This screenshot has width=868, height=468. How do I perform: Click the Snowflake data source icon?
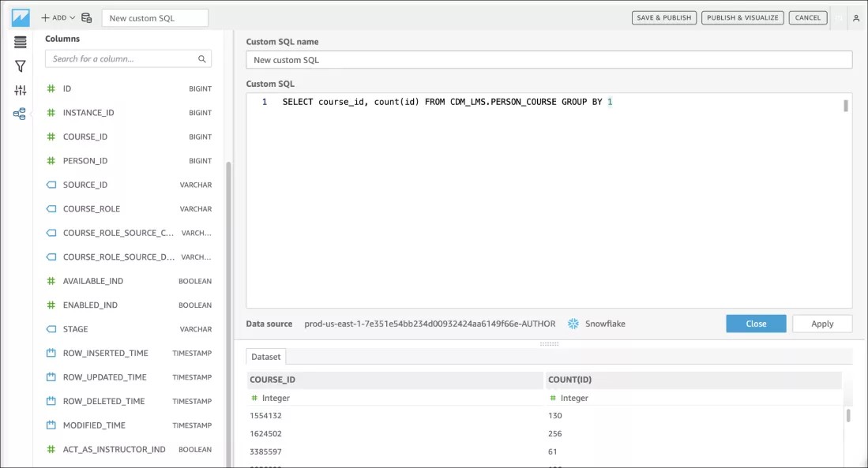(x=573, y=324)
